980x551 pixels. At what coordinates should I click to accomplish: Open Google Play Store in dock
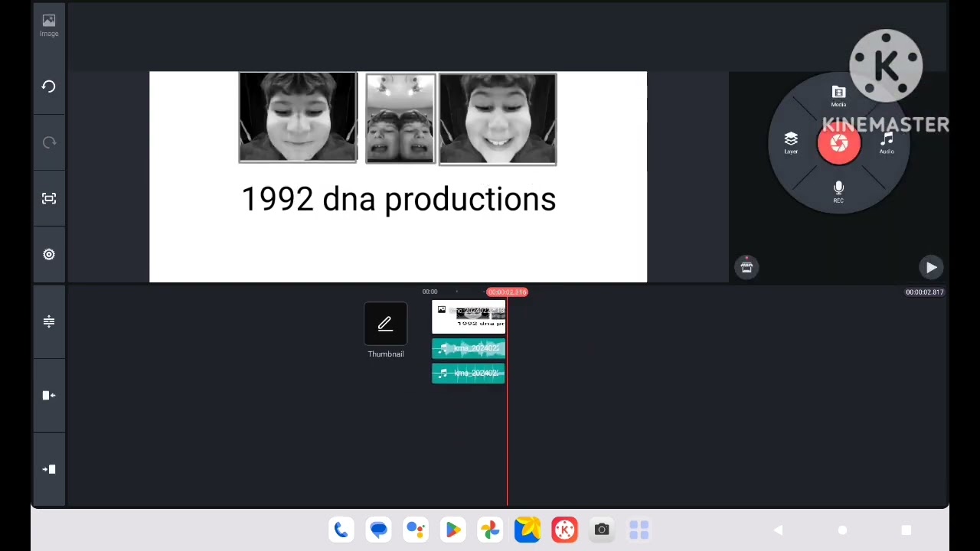tap(452, 530)
